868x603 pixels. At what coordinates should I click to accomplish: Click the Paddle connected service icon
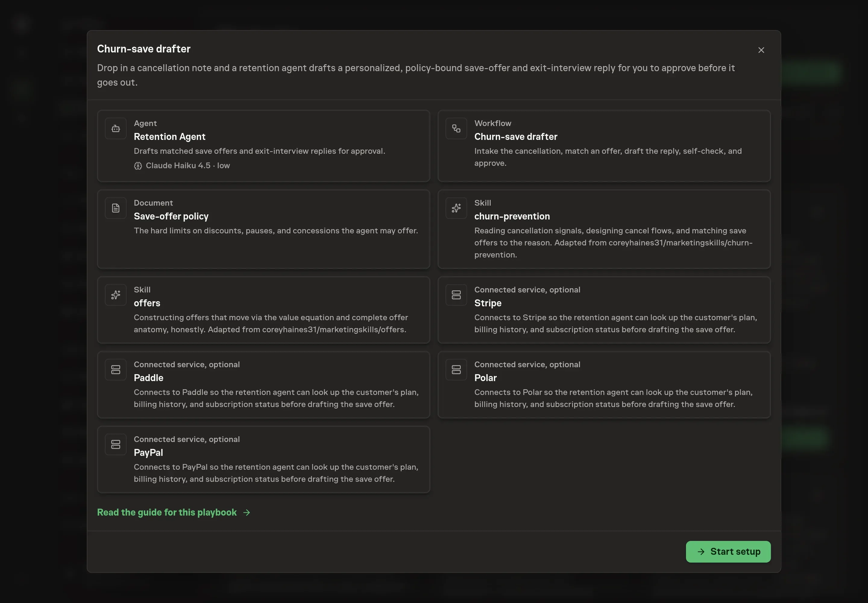pos(115,370)
